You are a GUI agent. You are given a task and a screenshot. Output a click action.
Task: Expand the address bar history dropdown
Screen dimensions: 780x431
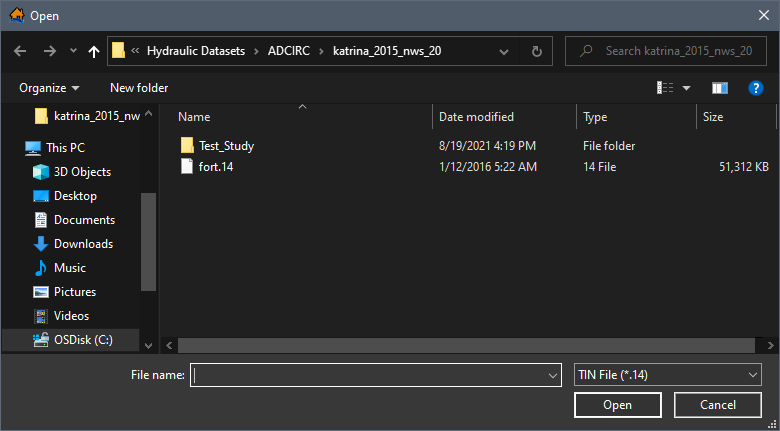click(x=503, y=51)
